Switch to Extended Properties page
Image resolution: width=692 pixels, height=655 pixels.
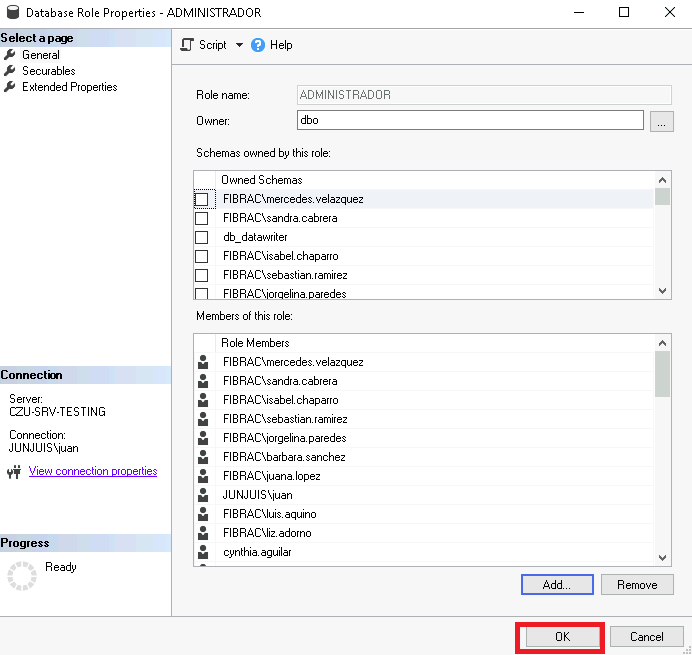69,87
